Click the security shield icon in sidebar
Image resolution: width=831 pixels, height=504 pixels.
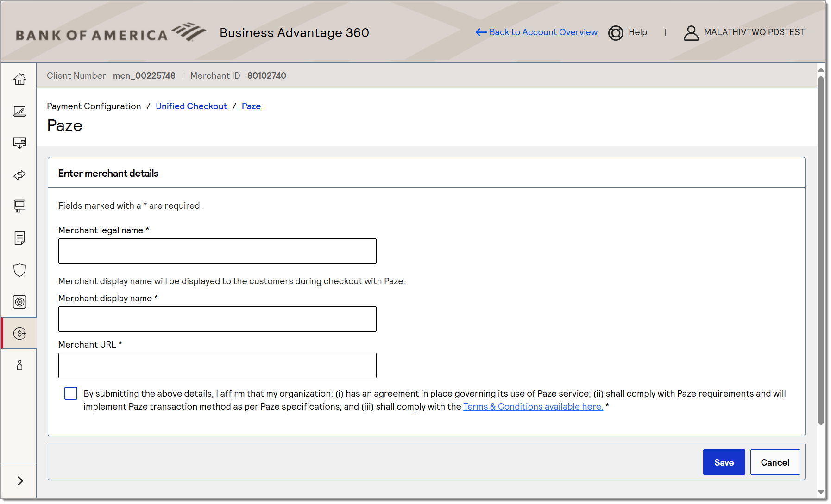tap(19, 270)
